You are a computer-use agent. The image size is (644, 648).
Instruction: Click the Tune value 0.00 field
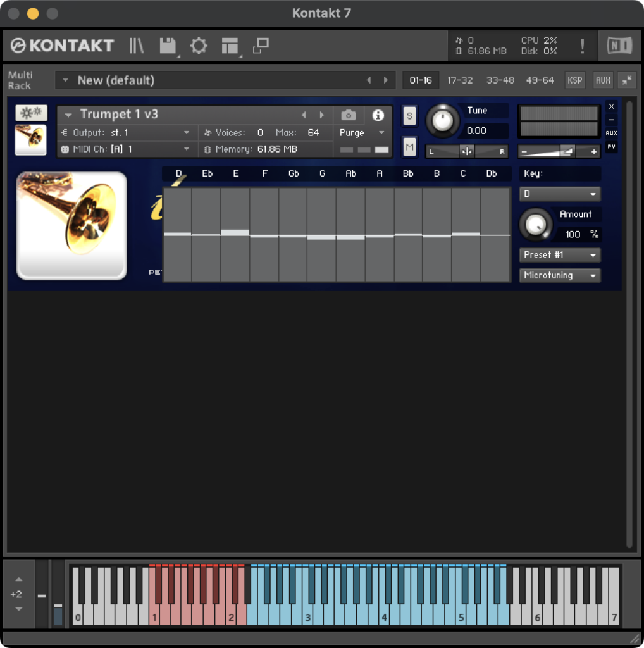(485, 131)
